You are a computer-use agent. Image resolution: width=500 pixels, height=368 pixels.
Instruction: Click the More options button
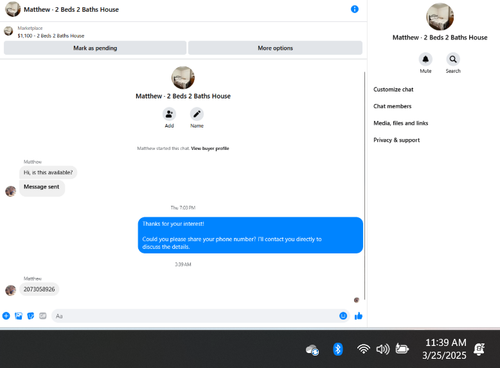click(275, 48)
